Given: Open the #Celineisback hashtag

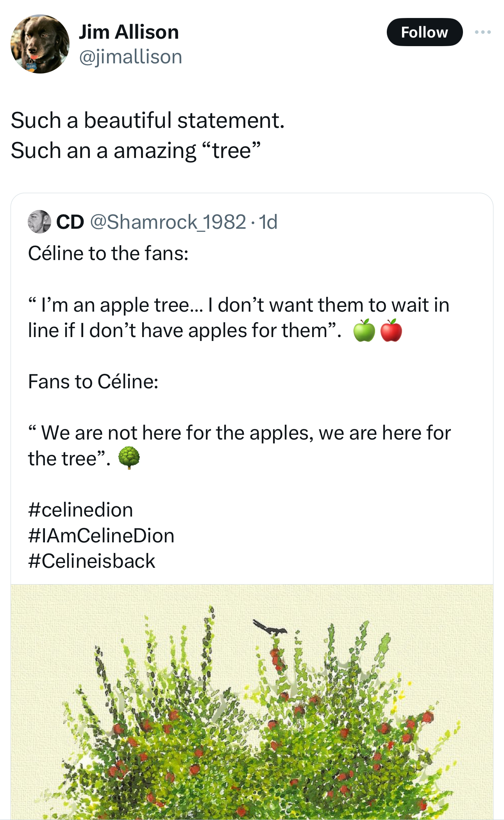Looking at the screenshot, I should point(92,561).
